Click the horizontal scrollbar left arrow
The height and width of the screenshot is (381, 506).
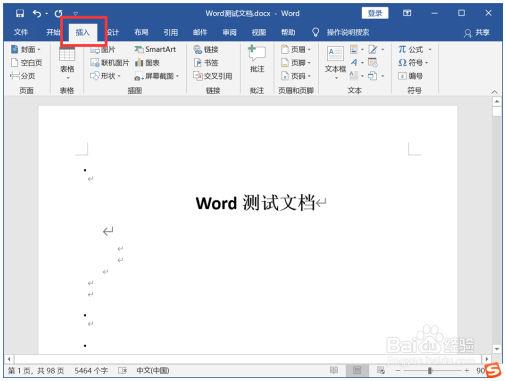tap(9, 359)
